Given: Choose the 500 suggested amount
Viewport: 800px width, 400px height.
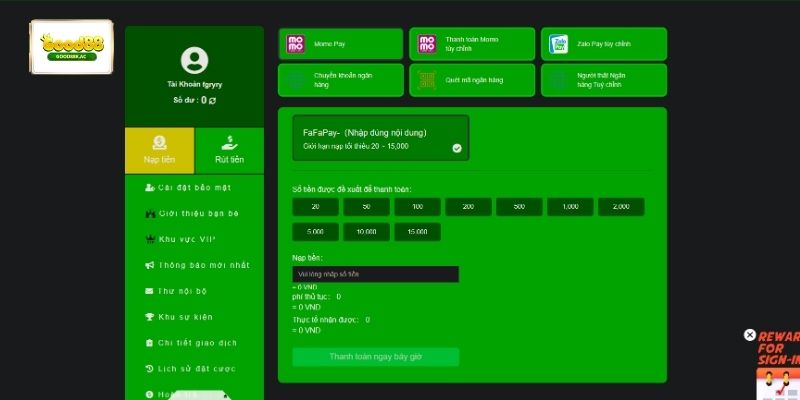Looking at the screenshot, I should coord(519,207).
